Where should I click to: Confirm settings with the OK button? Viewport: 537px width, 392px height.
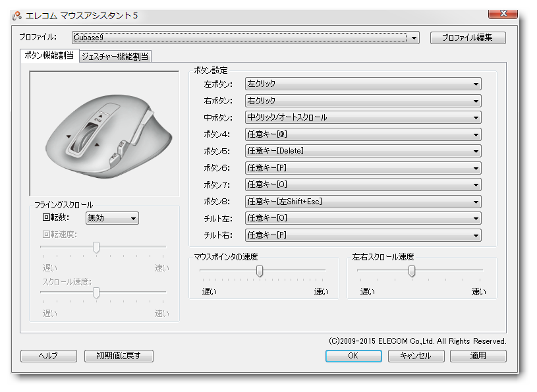[x=353, y=356]
